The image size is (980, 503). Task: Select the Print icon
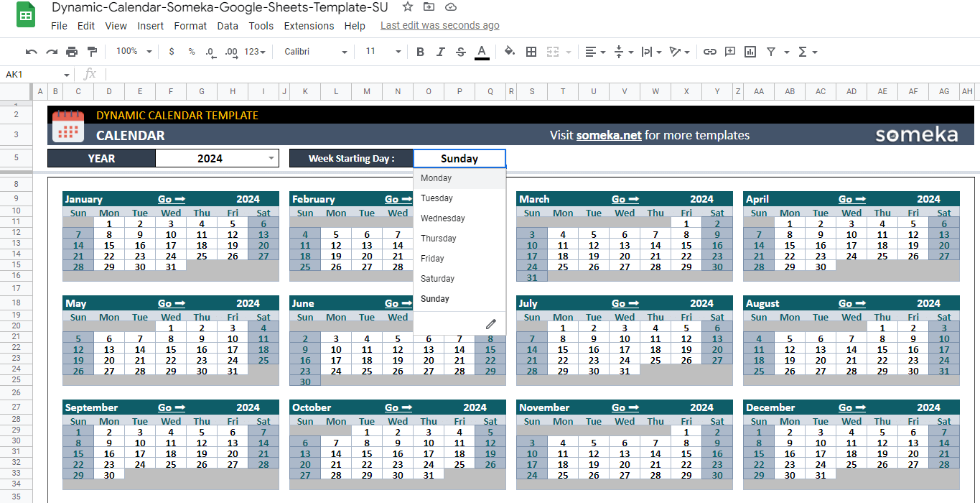point(71,51)
